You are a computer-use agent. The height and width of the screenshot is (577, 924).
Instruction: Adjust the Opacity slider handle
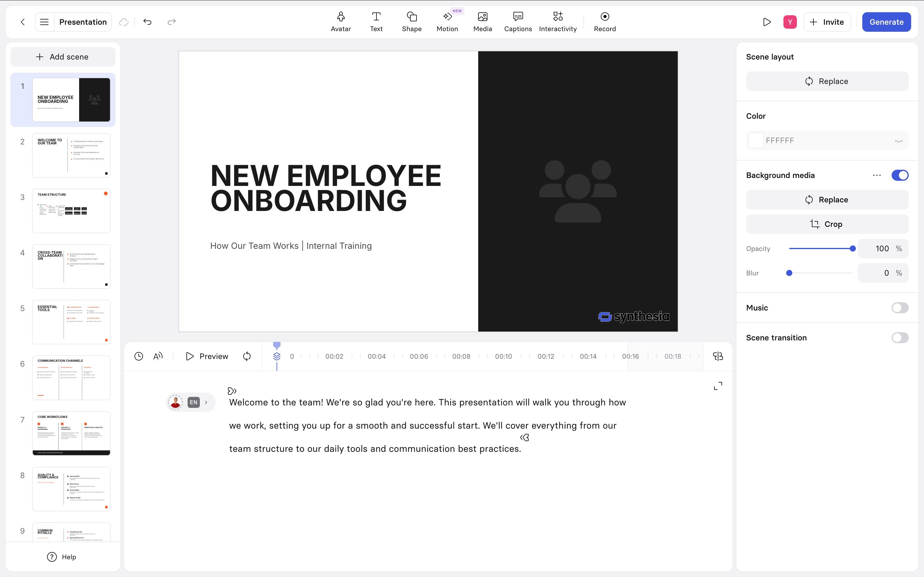[x=853, y=249]
